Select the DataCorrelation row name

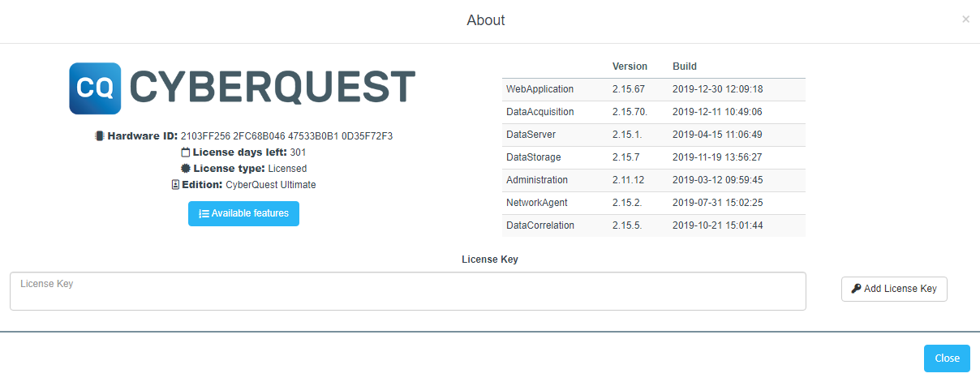pos(539,225)
